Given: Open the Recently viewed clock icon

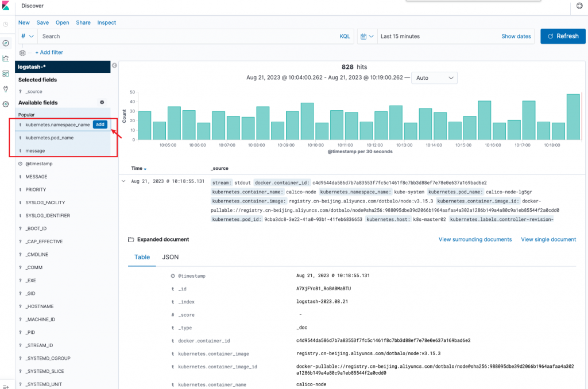Looking at the screenshot, I should pyautogui.click(x=6, y=25).
